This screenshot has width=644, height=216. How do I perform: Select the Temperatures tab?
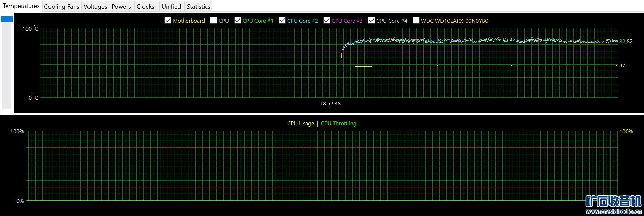(21, 6)
